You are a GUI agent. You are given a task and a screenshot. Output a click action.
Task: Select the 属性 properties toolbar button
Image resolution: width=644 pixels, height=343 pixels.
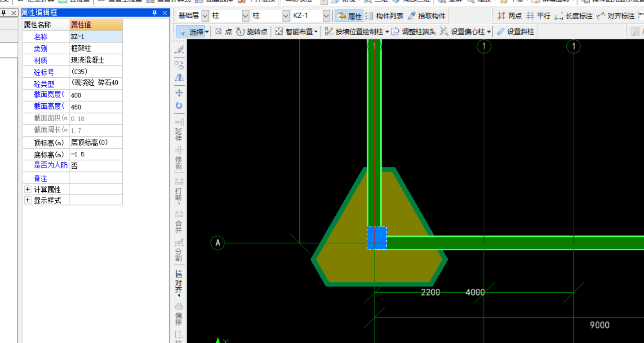(x=349, y=16)
